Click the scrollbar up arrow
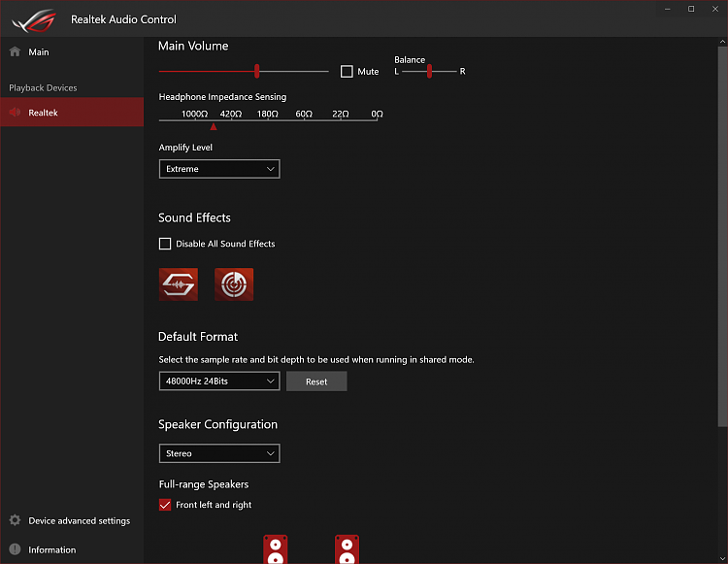 [x=722, y=42]
